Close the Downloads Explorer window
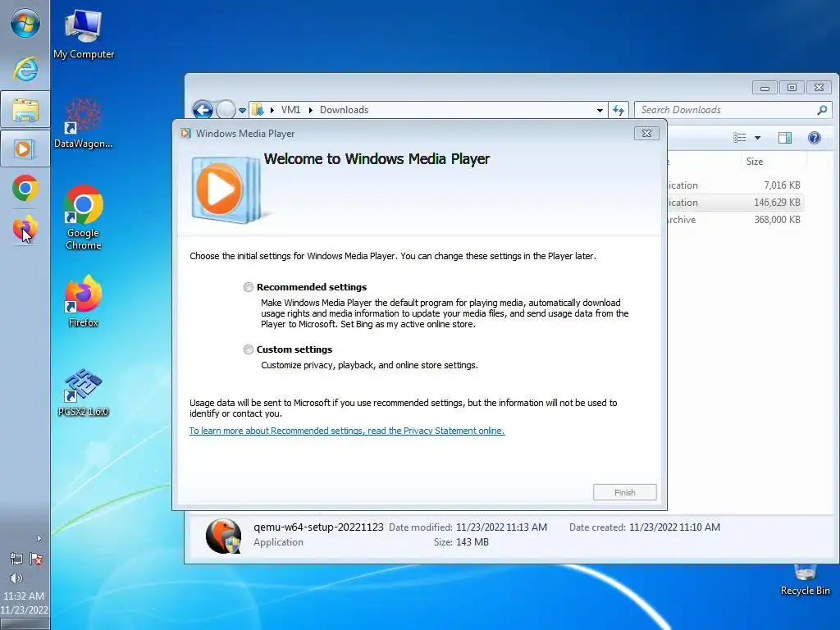Screen dimensions: 840x630 [x=819, y=87]
